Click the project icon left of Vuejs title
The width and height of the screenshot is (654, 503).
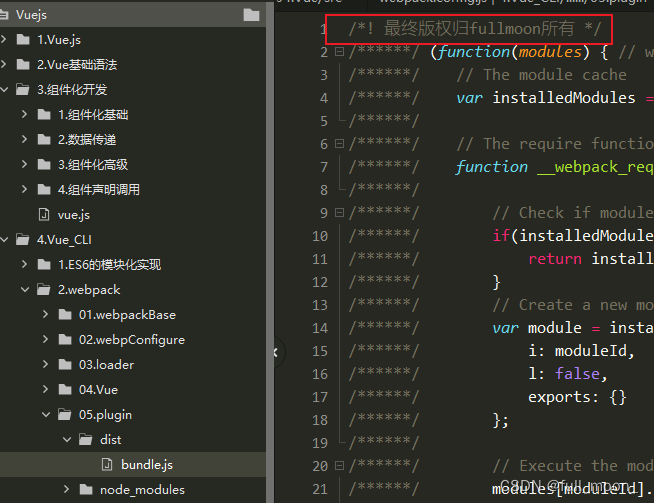(x=4, y=15)
